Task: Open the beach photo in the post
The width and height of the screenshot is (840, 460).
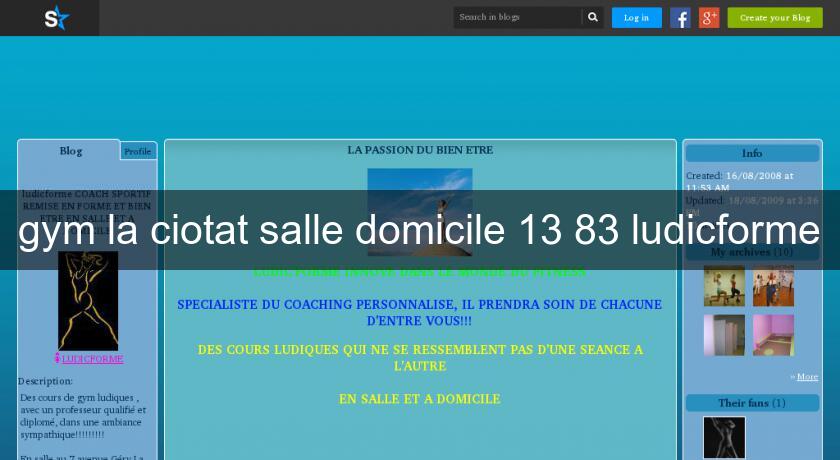Action: pos(419,212)
